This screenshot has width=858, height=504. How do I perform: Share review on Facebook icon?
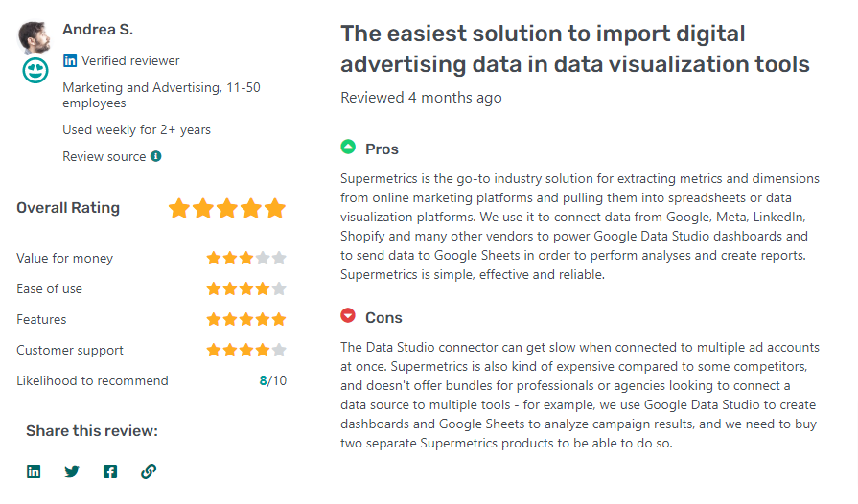click(110, 471)
